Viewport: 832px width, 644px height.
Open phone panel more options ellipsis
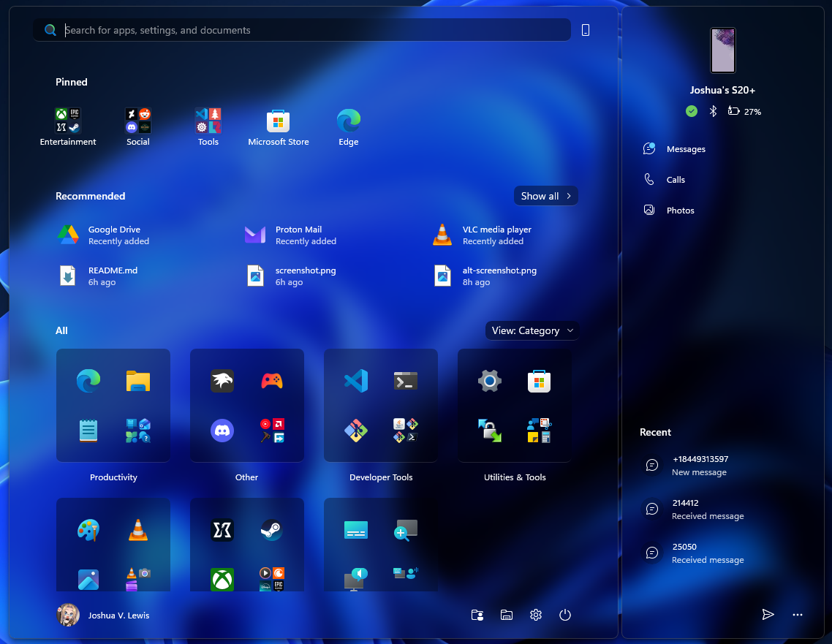[798, 614]
